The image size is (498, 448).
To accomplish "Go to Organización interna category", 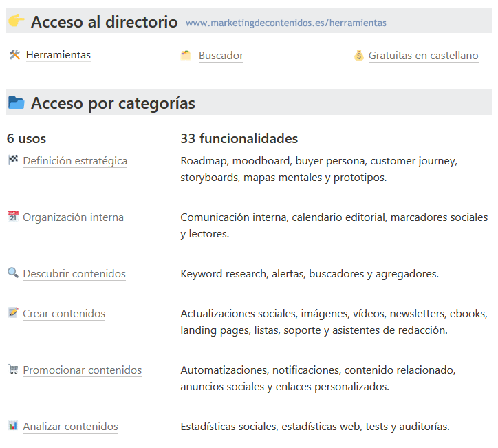I will pyautogui.click(x=73, y=217).
